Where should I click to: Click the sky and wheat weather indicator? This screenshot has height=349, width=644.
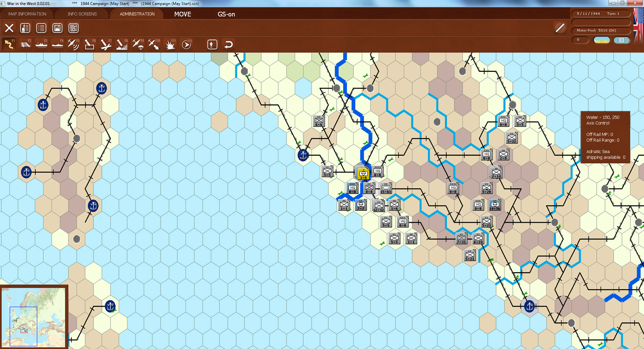pyautogui.click(x=602, y=40)
